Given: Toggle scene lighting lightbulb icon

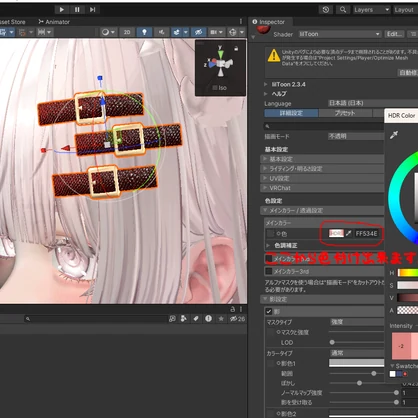Looking at the screenshot, I should click(x=144, y=32).
